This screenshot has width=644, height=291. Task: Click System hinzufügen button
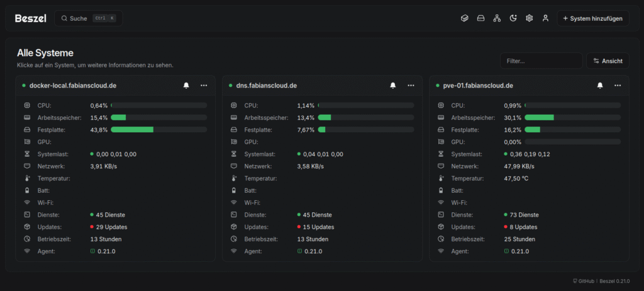click(x=592, y=18)
